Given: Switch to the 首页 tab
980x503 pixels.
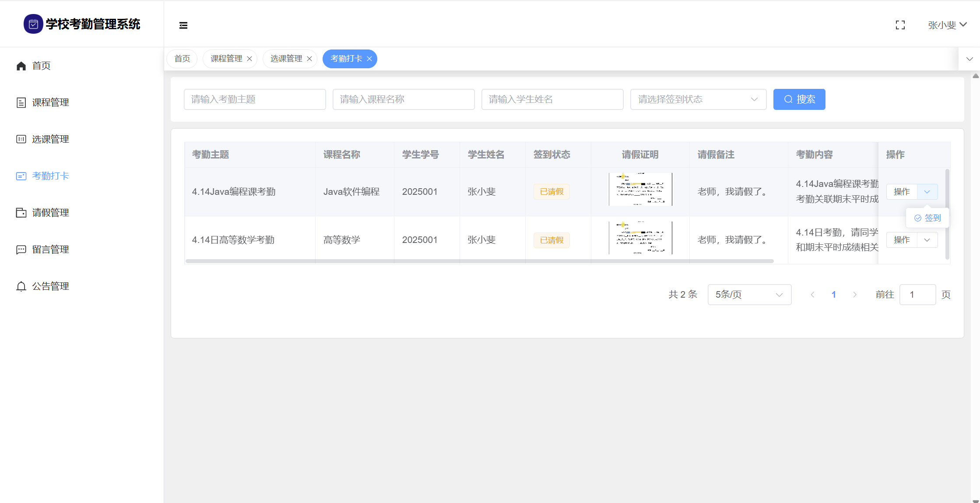Looking at the screenshot, I should coord(182,59).
